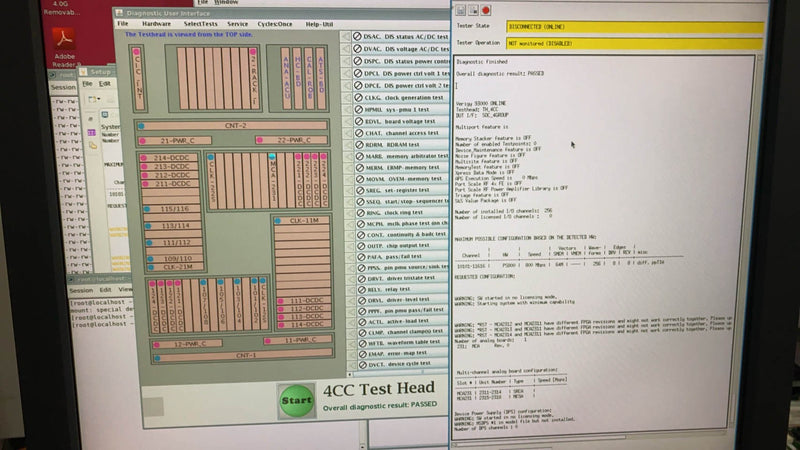Toggle the PAFA pass/fail test icon
Viewport: 800px width, 450px height.
[361, 257]
